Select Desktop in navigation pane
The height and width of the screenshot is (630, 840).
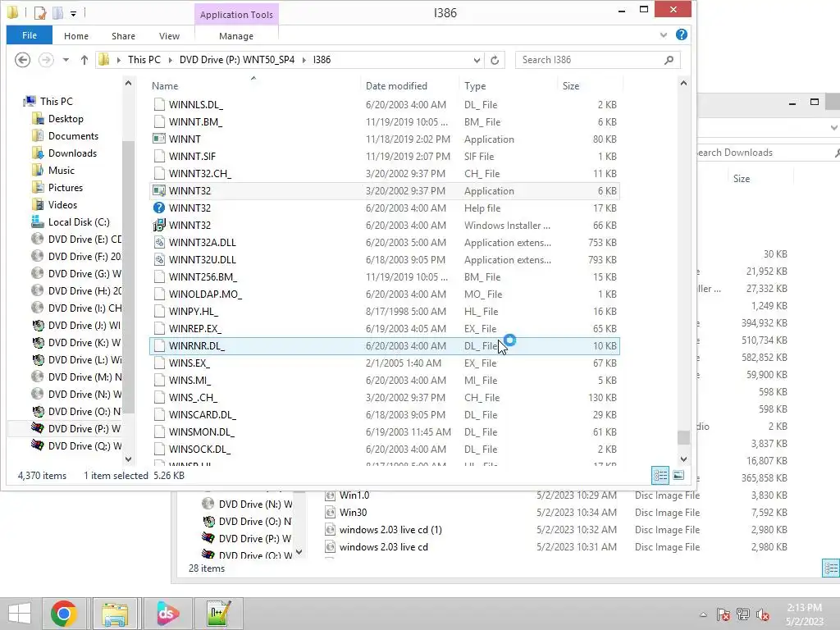tap(66, 118)
